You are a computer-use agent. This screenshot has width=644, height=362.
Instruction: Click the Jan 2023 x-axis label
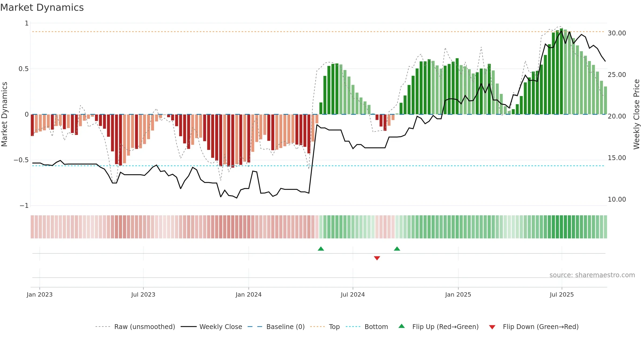(x=40, y=294)
